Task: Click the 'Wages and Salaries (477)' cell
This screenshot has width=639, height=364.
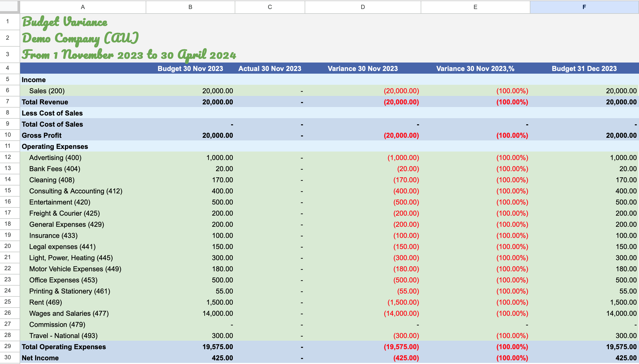Action: pos(83,313)
